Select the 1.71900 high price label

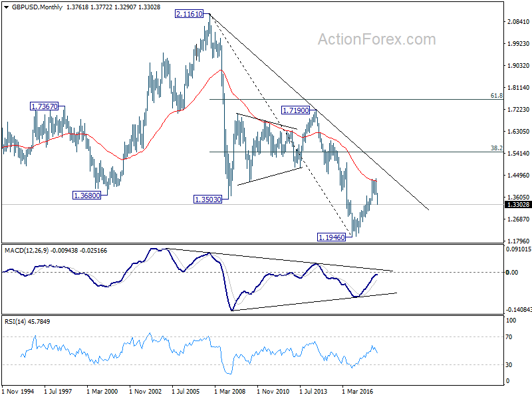[295, 110]
